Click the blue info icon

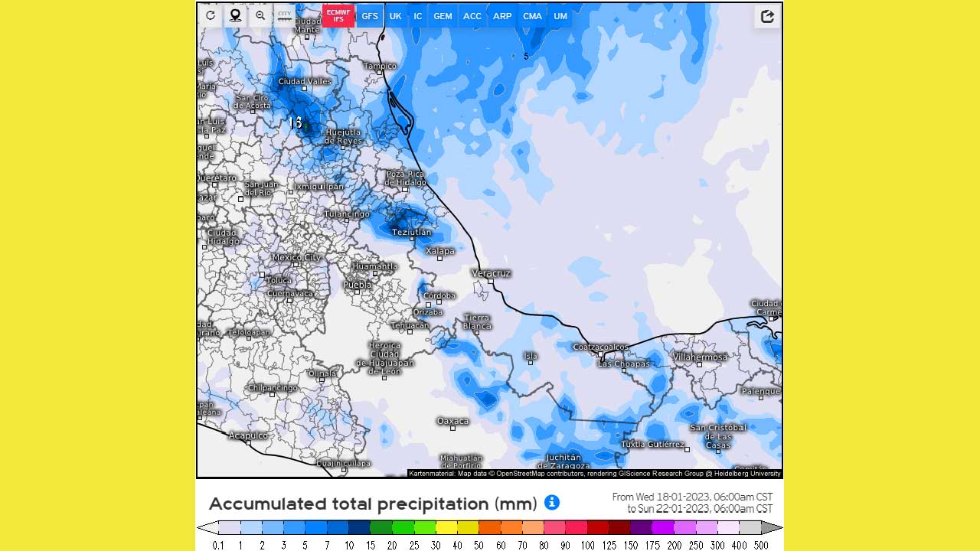pyautogui.click(x=551, y=503)
